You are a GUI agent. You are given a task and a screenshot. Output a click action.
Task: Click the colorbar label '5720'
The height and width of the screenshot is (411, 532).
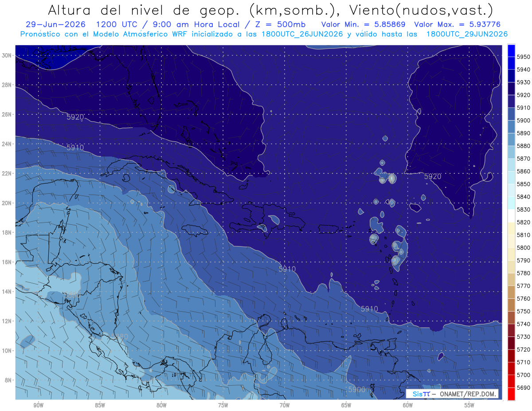tap(523, 349)
